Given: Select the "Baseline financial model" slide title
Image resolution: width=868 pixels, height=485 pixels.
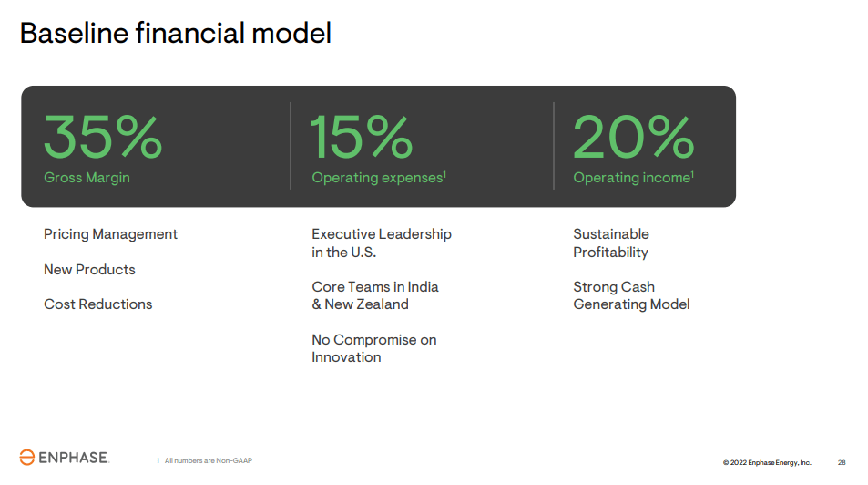Looking at the screenshot, I should (x=175, y=34).
